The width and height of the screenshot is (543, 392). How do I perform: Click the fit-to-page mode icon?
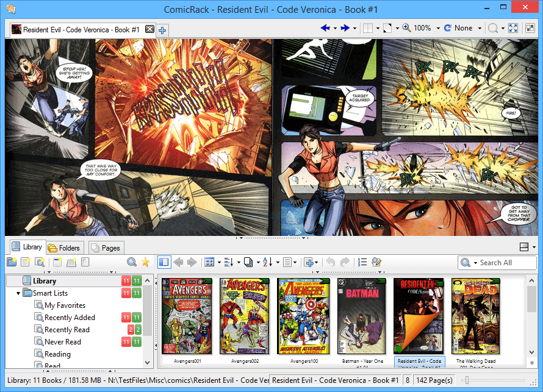point(387,28)
